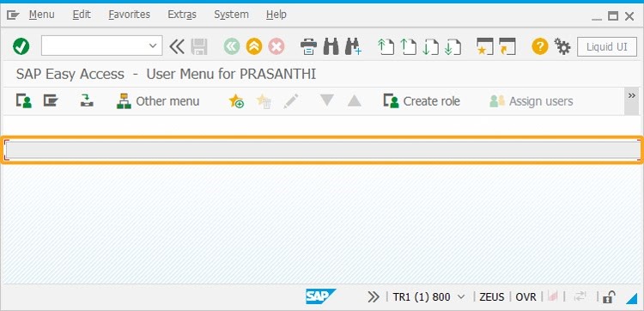Open the yellow Help question mark icon
The image size is (644, 311).
click(x=540, y=46)
